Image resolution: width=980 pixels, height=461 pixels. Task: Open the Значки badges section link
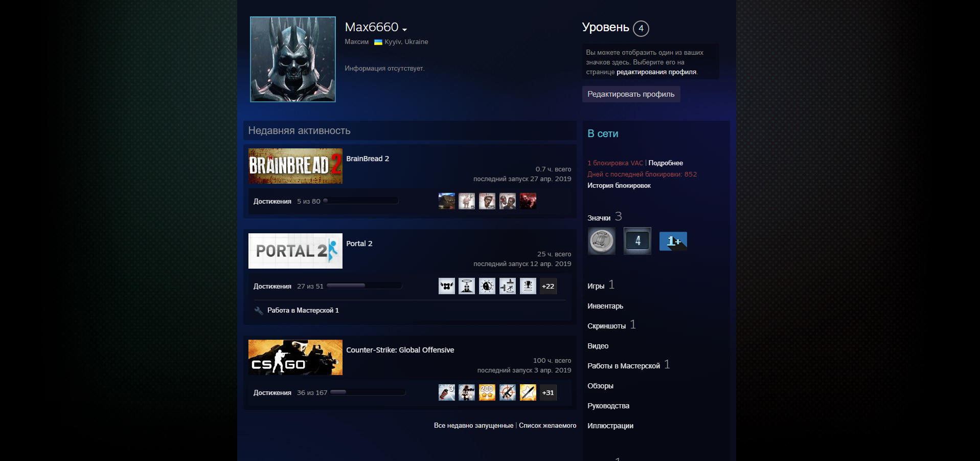(x=599, y=218)
